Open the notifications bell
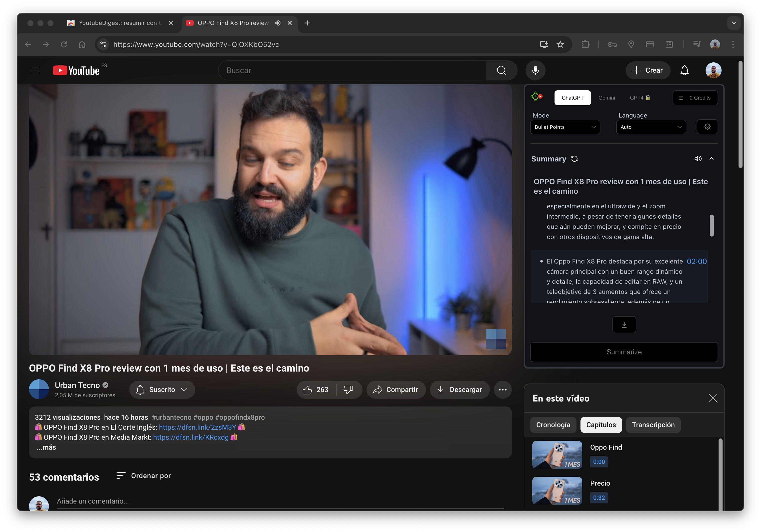Screen dimensions: 761x532 (684, 70)
